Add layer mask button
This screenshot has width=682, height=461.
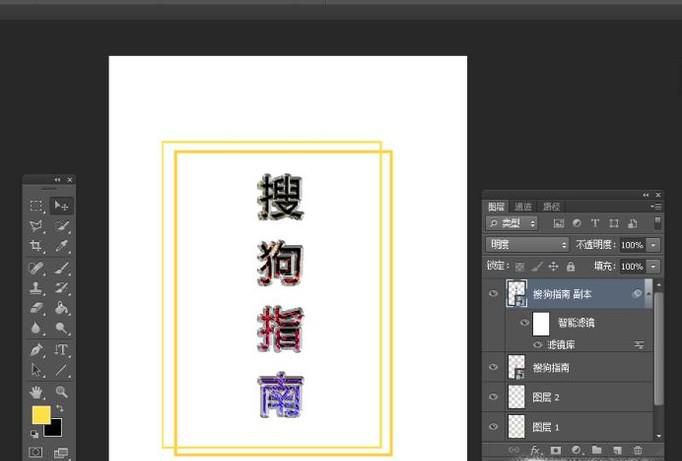click(x=555, y=451)
